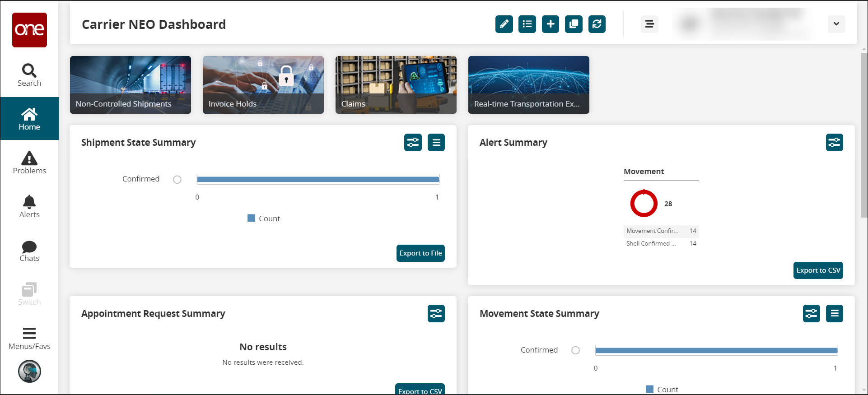Open the Real-time Transportation Execution tile
Viewport: 868px width, 395px height.
(x=529, y=85)
